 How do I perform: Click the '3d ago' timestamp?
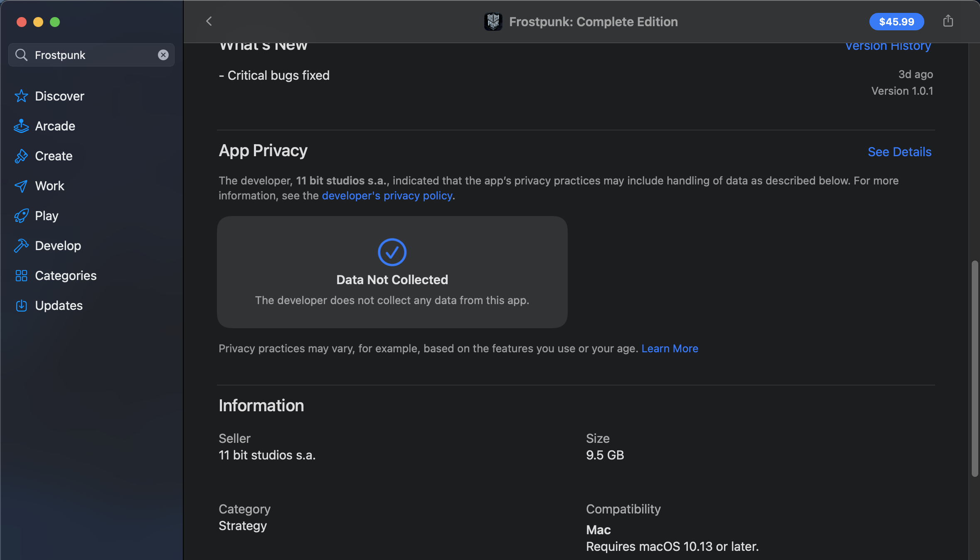[916, 74]
